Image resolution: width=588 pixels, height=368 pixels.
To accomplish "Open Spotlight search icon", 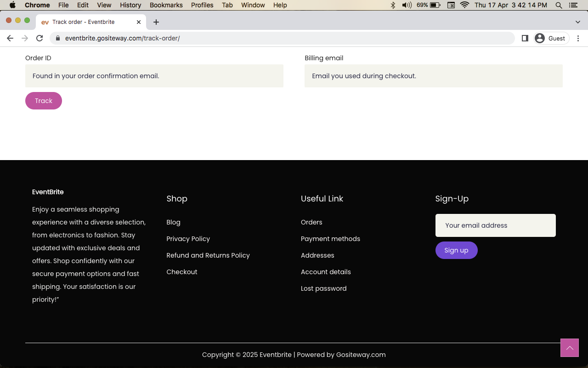I will pyautogui.click(x=559, y=5).
